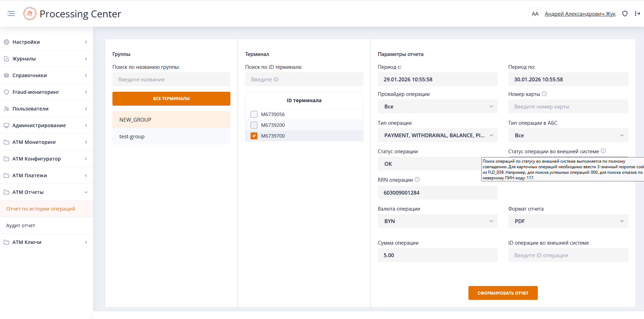Image resolution: width=644 pixels, height=319 pixels.
Task: Open Аудит отчет menu item
Action: [21, 226]
